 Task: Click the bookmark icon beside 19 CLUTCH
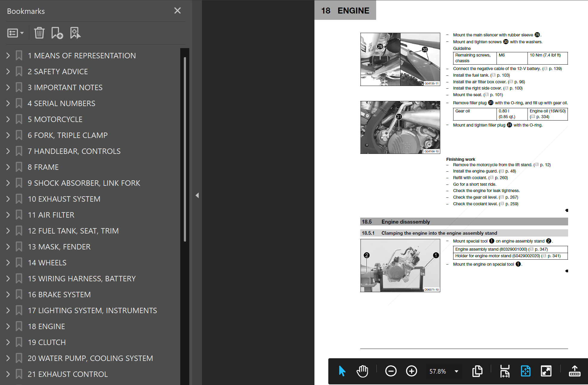click(x=19, y=342)
